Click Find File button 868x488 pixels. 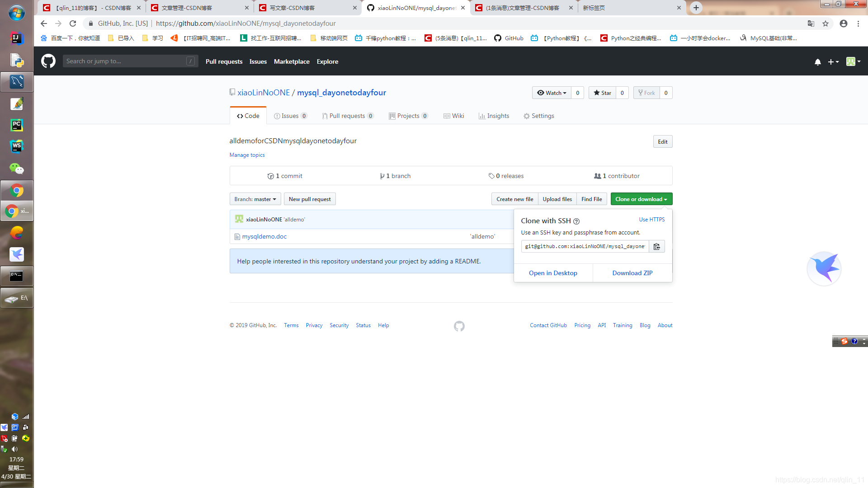pyautogui.click(x=591, y=199)
